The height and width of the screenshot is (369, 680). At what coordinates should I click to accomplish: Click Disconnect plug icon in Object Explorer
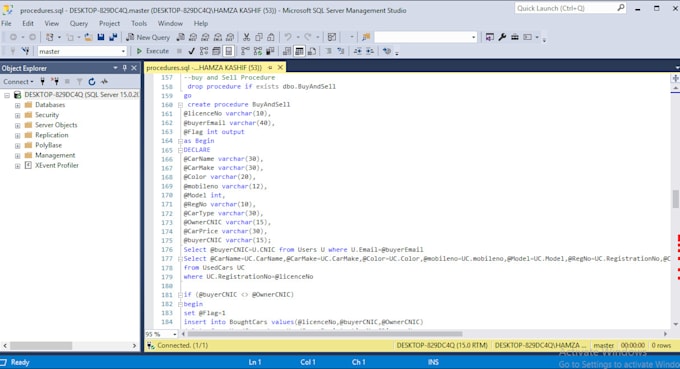(x=55, y=82)
